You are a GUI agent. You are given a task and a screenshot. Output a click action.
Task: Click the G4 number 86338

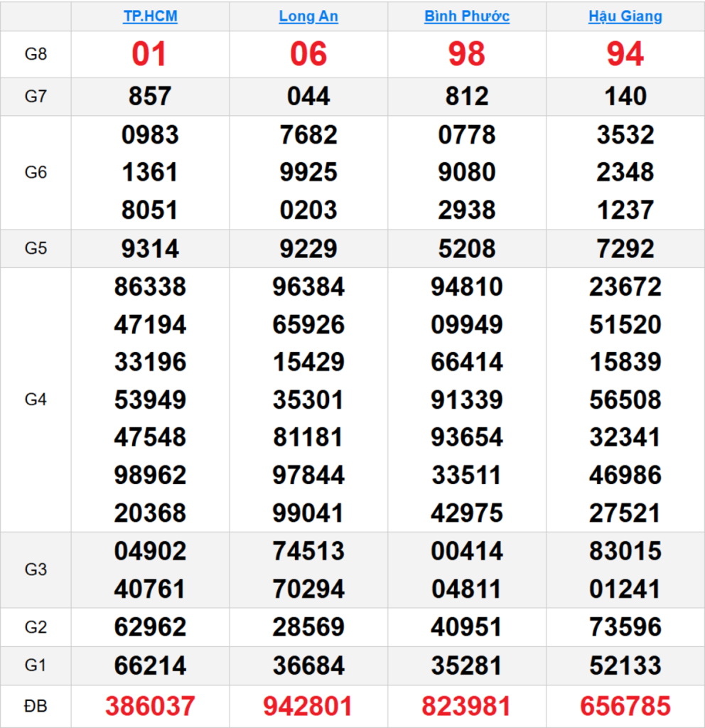(x=151, y=287)
